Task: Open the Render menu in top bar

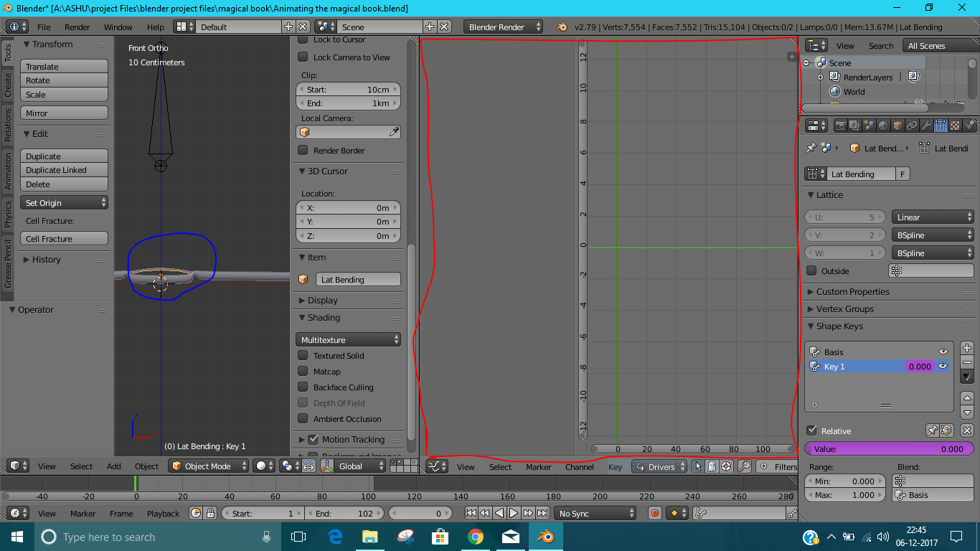Action: coord(77,27)
